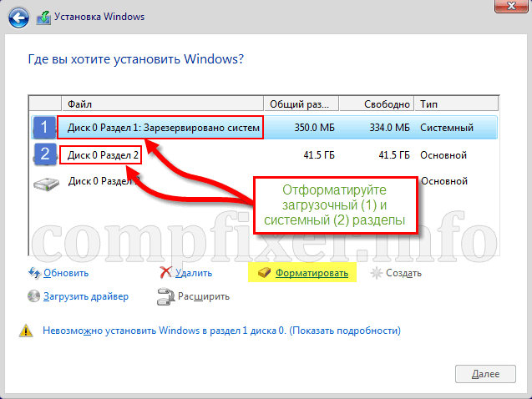Sort by the Тип column header
Image resolution: width=532 pixels, height=399 pixels.
click(456, 104)
